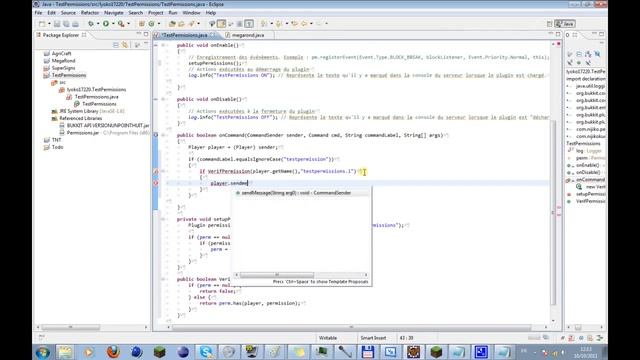
Task: Toggle Block Selection Mode icon
Action: click(x=240, y=24)
